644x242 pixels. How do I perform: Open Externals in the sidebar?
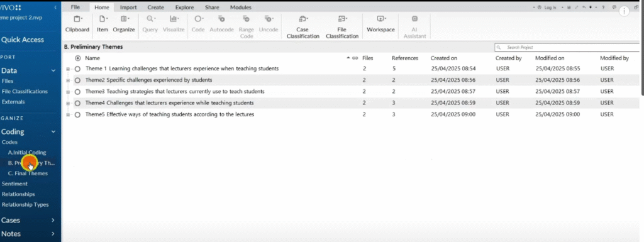(x=13, y=102)
